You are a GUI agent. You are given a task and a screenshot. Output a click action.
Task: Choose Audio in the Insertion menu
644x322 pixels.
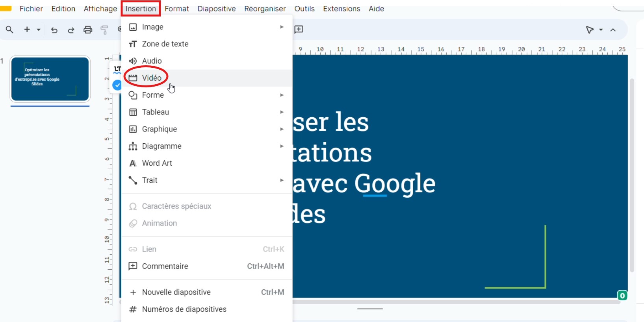[207, 61]
